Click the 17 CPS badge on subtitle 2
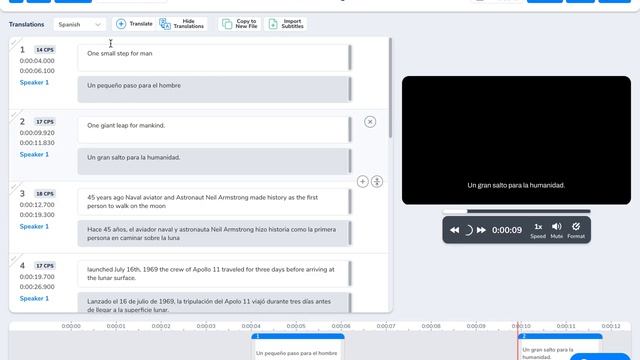The width and height of the screenshot is (640, 360). coord(45,122)
